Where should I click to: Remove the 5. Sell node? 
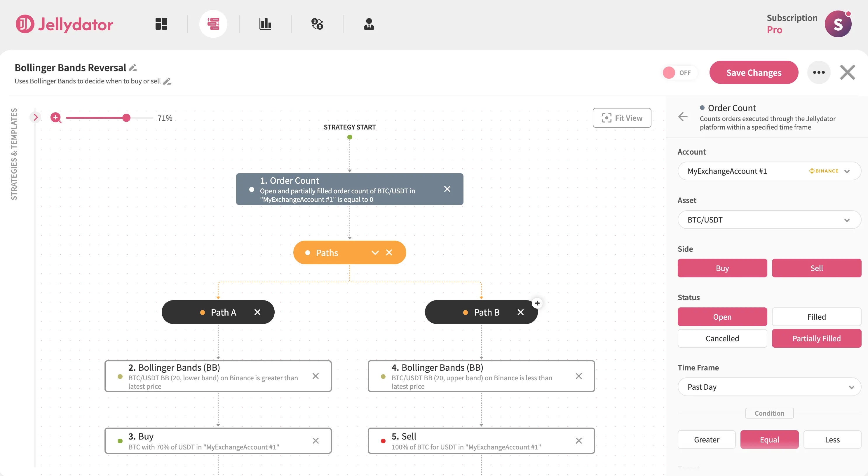(579, 441)
